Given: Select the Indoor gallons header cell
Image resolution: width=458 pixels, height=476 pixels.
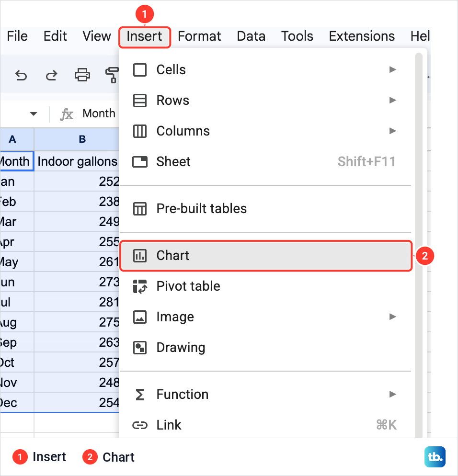Looking at the screenshot, I should point(77,161).
